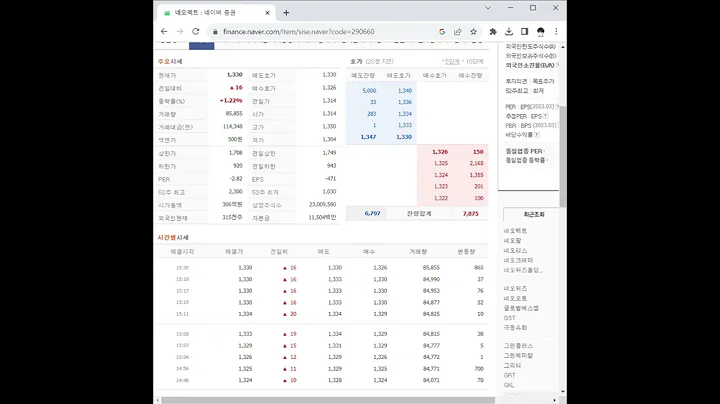The width and height of the screenshot is (720, 404).
Task: Click scroll-down arrow of vertical scrollbar
Action: coord(563,392)
